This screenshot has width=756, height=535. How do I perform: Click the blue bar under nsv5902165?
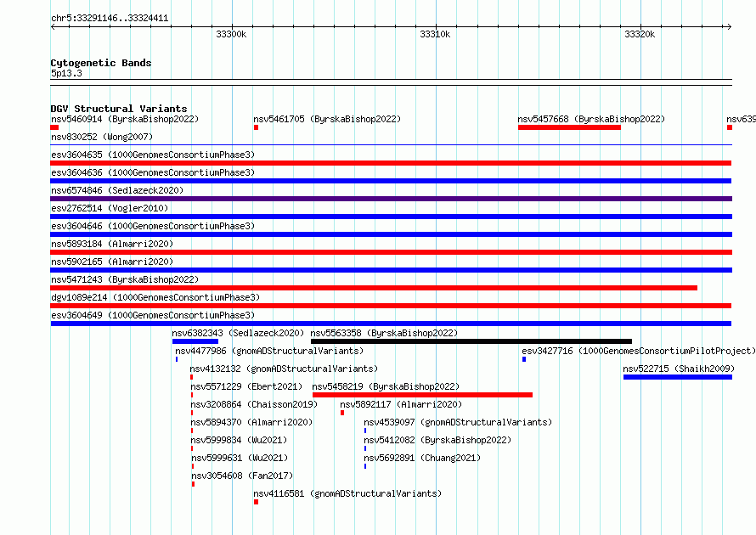[x=392, y=270]
